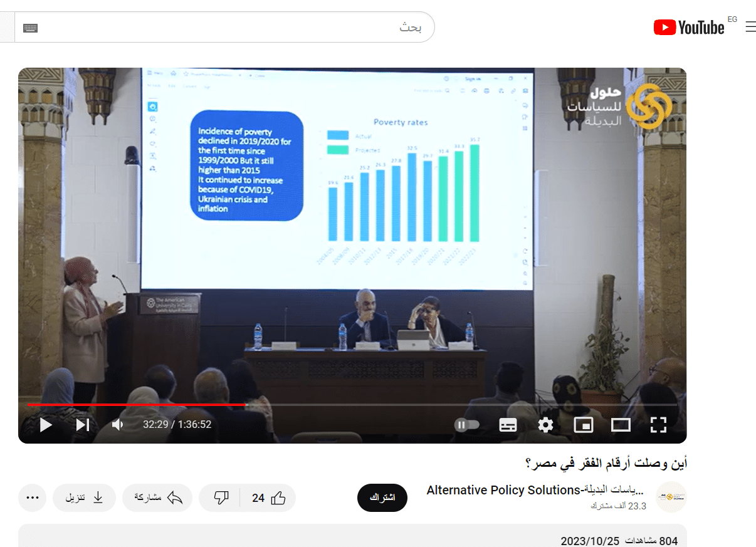Screen dimensions: 756x547
Task: Mute the video volume
Action: 118,425
